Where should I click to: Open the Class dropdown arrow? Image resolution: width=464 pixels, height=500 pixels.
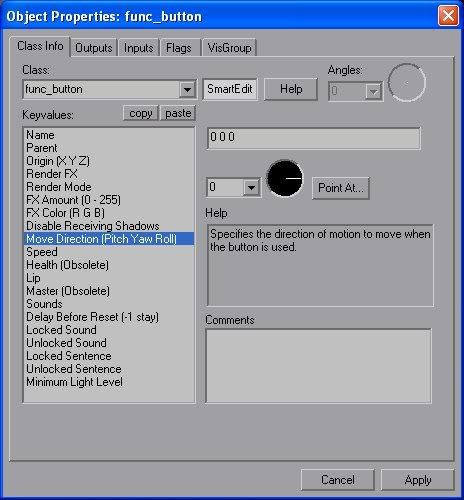pos(187,89)
